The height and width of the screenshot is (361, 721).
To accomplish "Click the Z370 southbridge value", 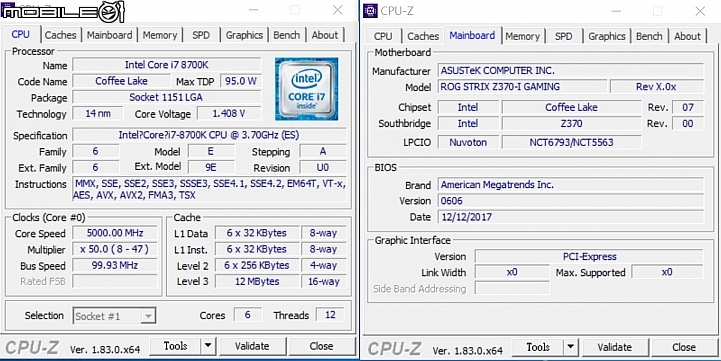I will click(x=571, y=123).
